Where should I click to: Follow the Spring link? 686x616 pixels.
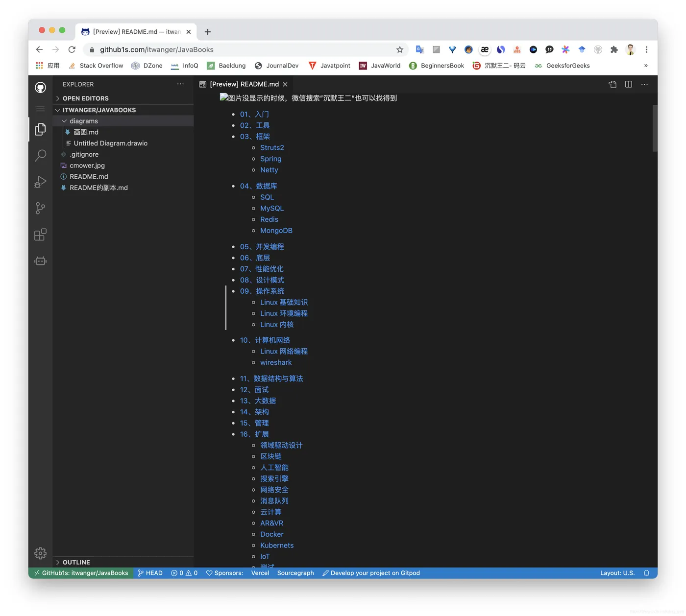pos(271,159)
